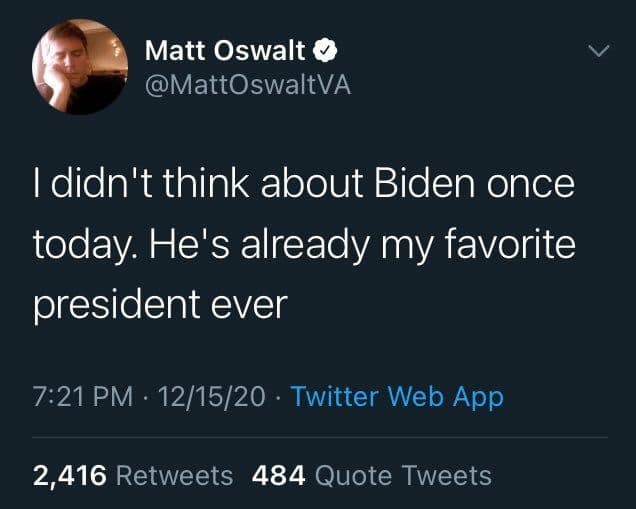Visit the @MattOswaltVA handle link
This screenshot has width=636, height=509.
tap(248, 86)
